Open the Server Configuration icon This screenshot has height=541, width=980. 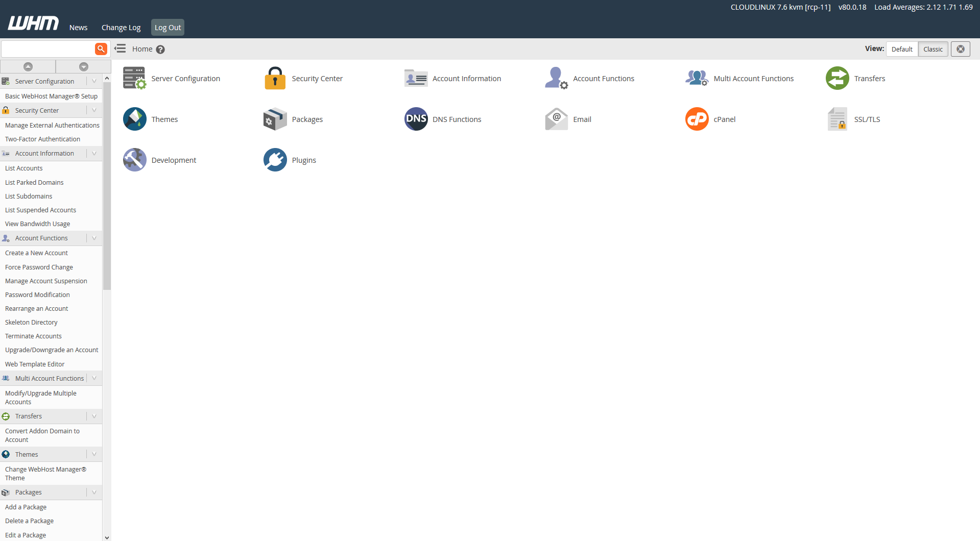point(134,78)
